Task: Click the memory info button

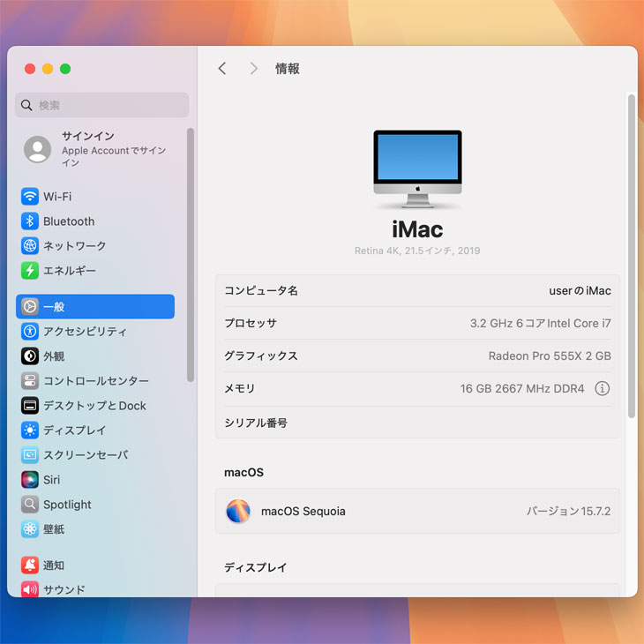Action: 602,388
